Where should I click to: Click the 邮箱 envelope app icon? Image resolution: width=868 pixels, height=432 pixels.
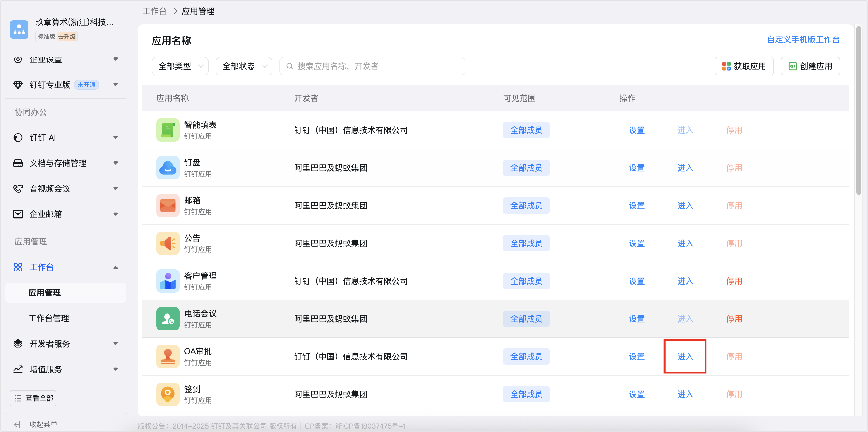pos(167,205)
